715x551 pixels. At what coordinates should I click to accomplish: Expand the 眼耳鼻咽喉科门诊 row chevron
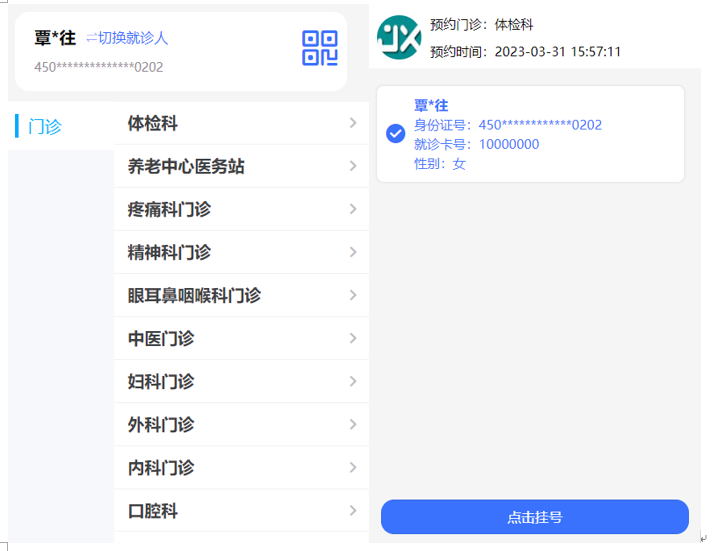point(353,295)
